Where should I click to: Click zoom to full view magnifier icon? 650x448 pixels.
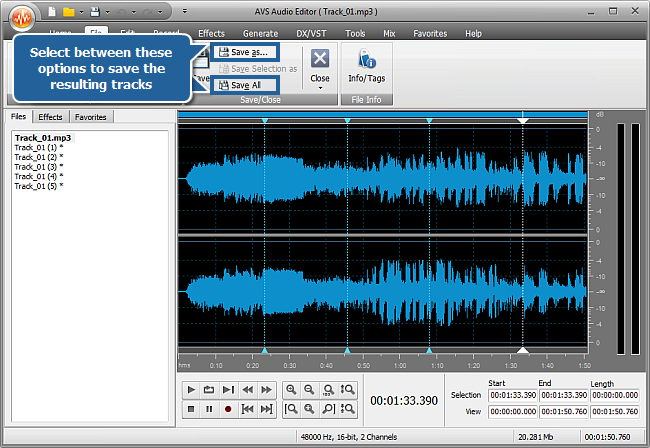tap(310, 409)
